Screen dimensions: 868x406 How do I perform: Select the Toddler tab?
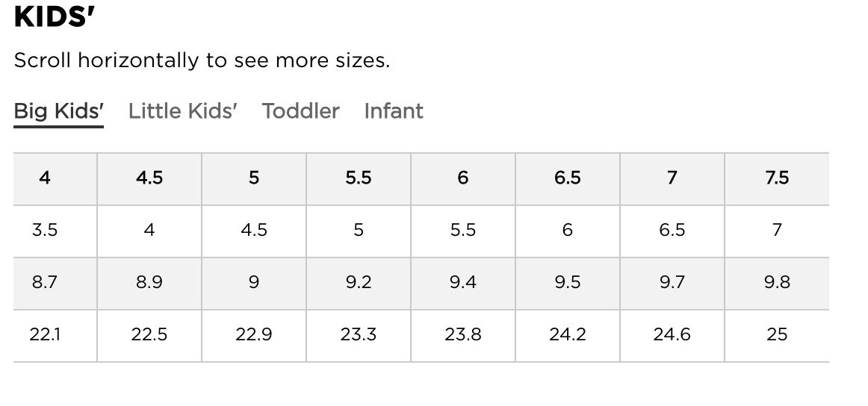[x=300, y=111]
